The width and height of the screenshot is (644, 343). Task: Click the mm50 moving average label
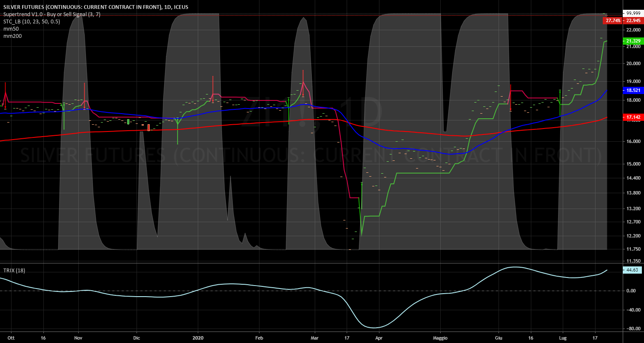tap(11, 29)
